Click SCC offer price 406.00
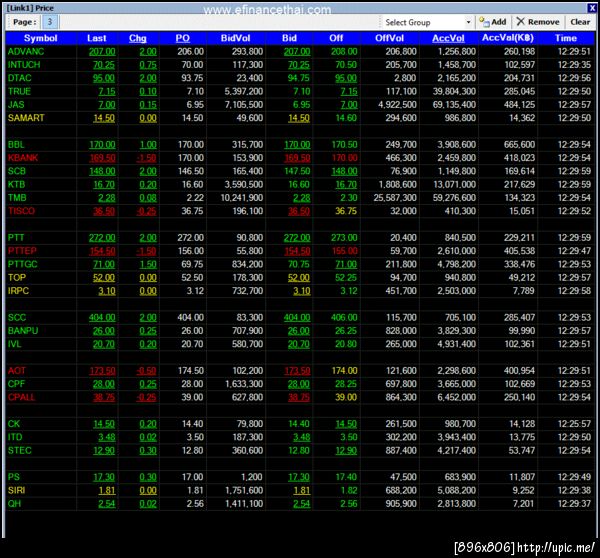 click(344, 318)
